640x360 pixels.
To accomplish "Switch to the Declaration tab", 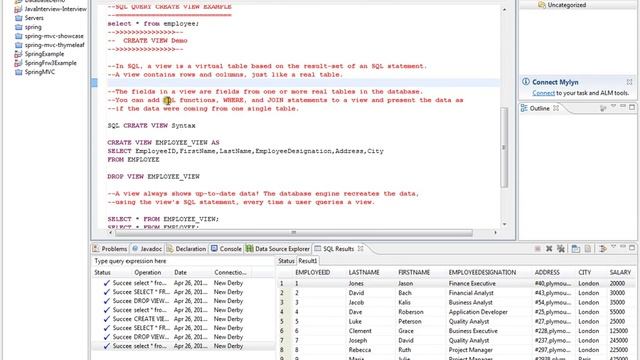I will click(x=187, y=249).
